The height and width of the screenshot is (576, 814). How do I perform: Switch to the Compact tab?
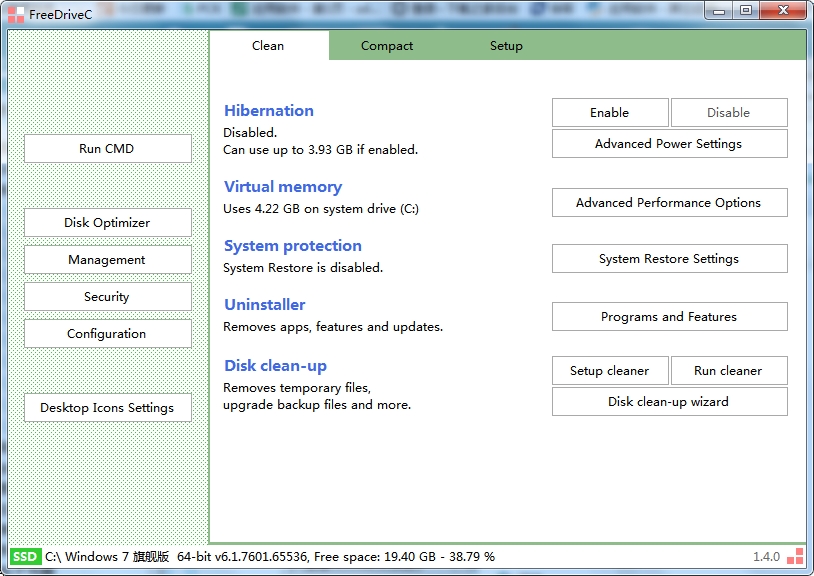point(387,46)
